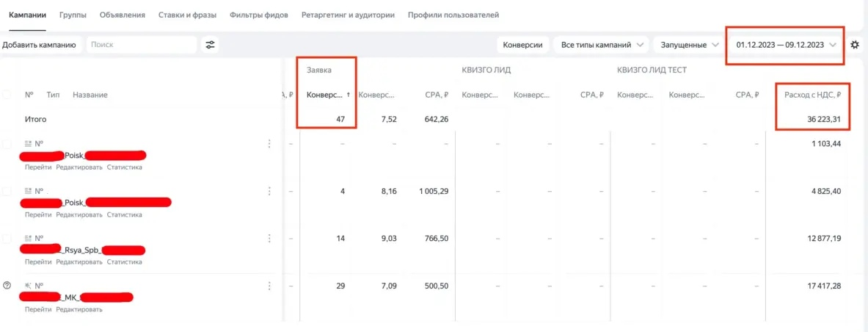Image resolution: width=868 pixels, height=332 pixels.
Task: Click the wizard type icon of MK campaign
Action: (x=28, y=286)
